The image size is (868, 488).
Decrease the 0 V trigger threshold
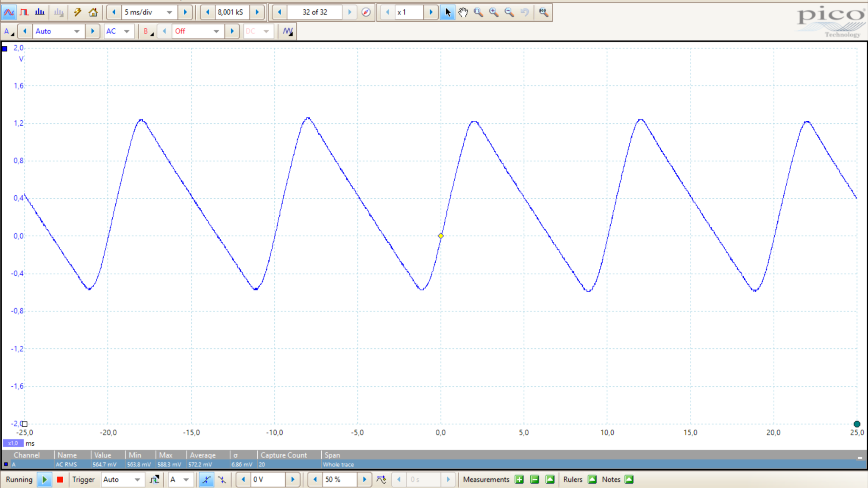243,480
